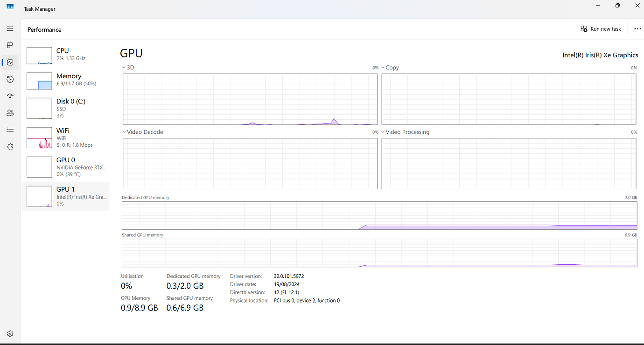Open App history page icon

click(10, 79)
